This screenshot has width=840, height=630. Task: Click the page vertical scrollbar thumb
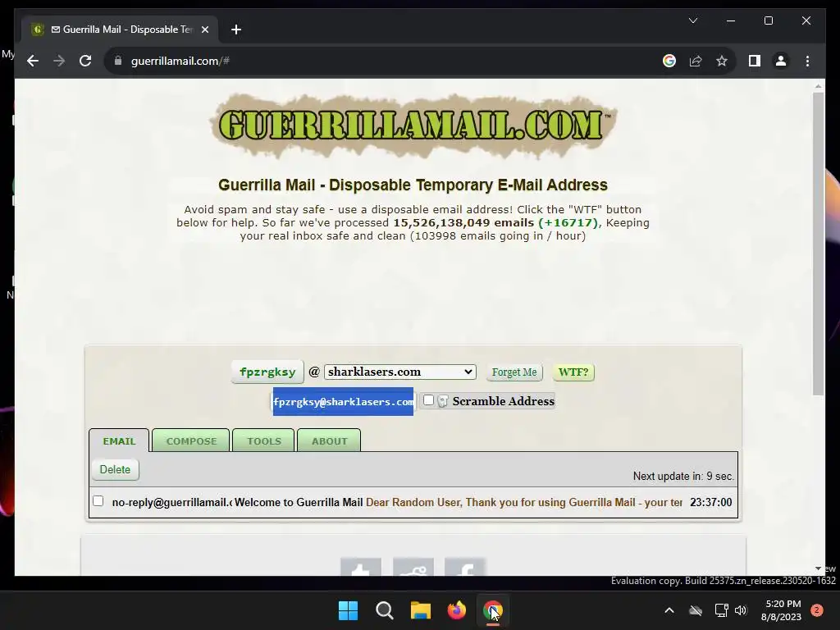coord(818,244)
